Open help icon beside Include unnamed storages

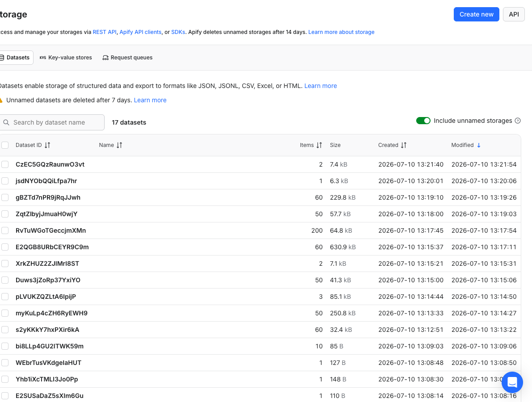tap(518, 121)
